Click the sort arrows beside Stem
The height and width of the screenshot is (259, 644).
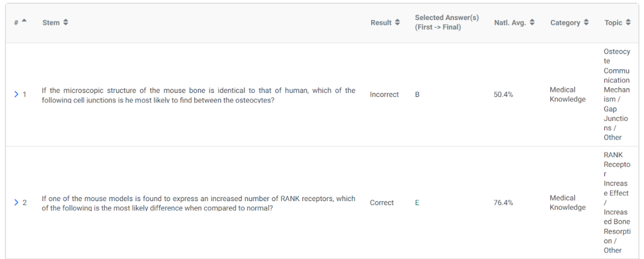tap(65, 23)
